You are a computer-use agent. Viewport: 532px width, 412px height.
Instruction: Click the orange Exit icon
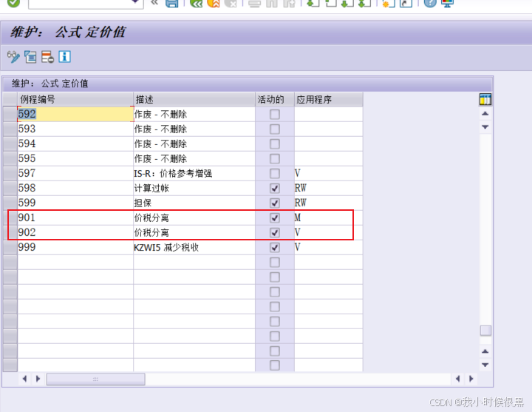coord(214,4)
